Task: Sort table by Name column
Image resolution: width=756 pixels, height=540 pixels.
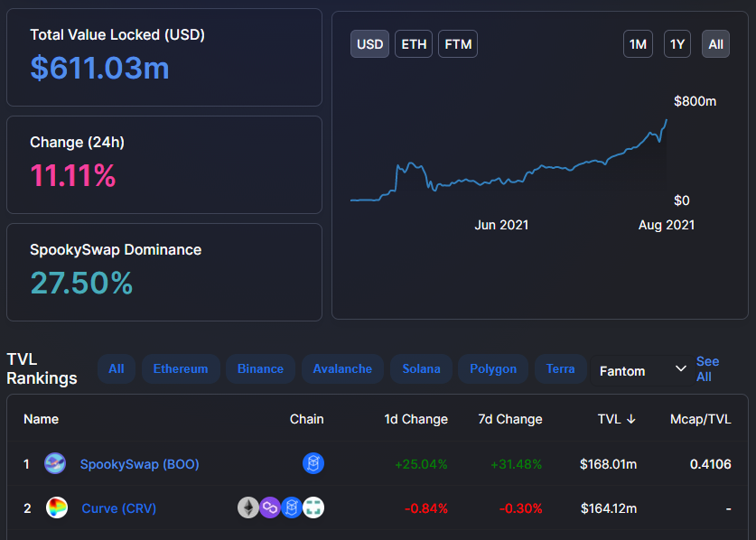Action: coord(41,419)
